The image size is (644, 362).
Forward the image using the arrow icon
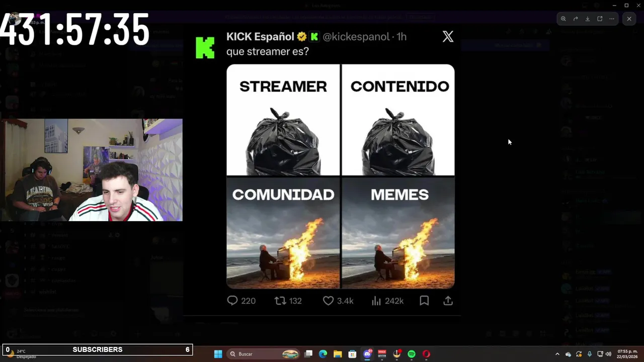coord(576,19)
